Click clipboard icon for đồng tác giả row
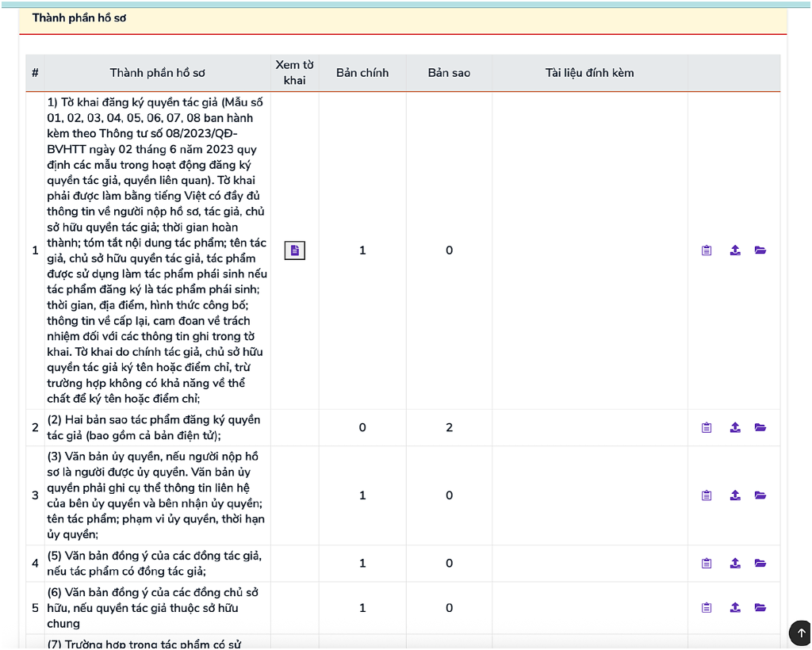 [x=707, y=563]
